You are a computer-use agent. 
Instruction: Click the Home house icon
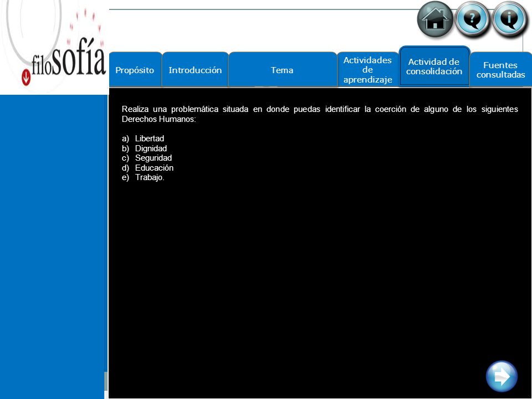point(435,19)
